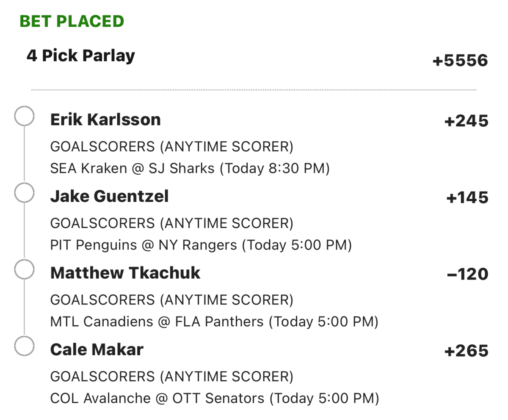This screenshot has width=508, height=420.
Task: Open PIT Penguins @ NY Rangers game
Action: pos(201,245)
